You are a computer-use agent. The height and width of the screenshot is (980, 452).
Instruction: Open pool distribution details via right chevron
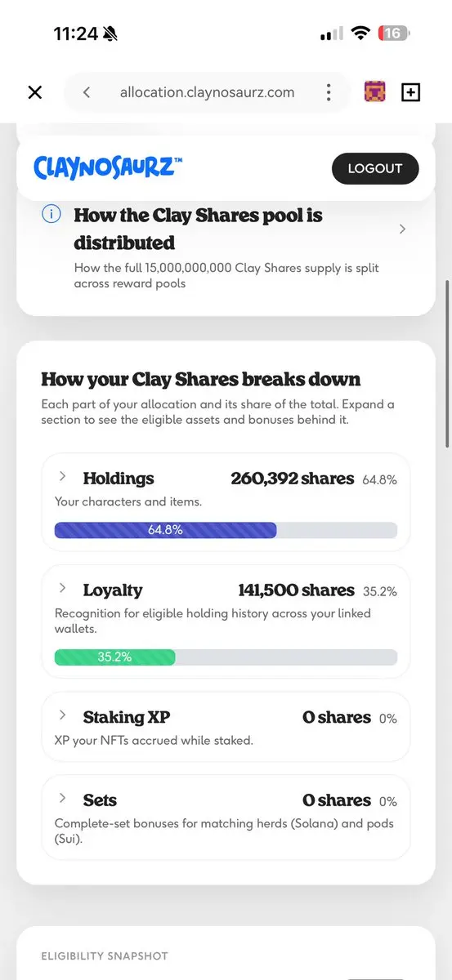pyautogui.click(x=402, y=229)
